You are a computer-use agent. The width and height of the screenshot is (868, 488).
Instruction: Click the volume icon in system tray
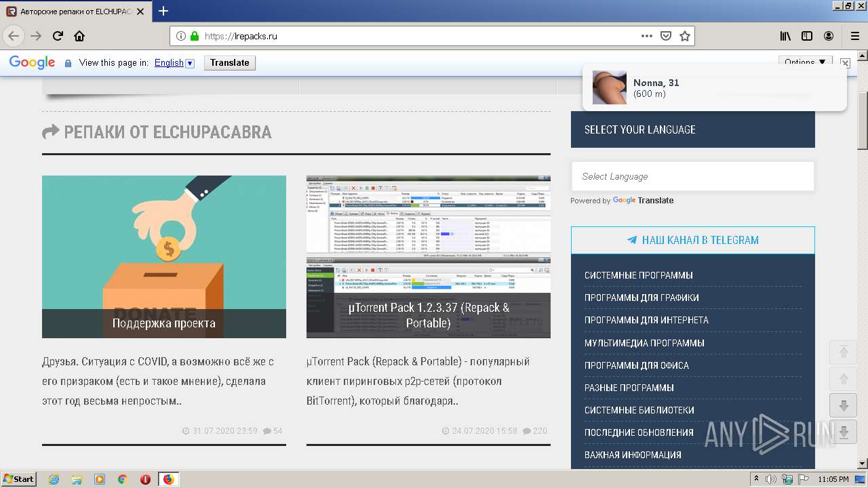click(x=771, y=479)
